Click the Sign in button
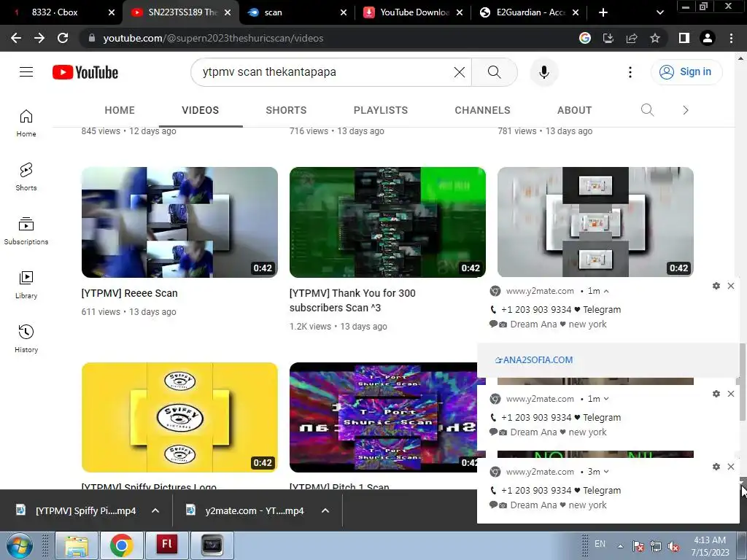Viewport: 747px width, 560px height. [686, 72]
